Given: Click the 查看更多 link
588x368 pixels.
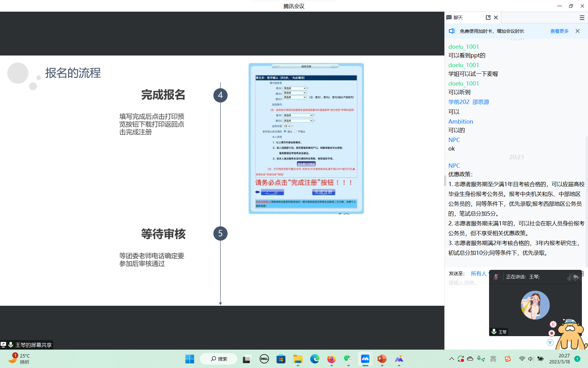Looking at the screenshot, I should [x=559, y=31].
